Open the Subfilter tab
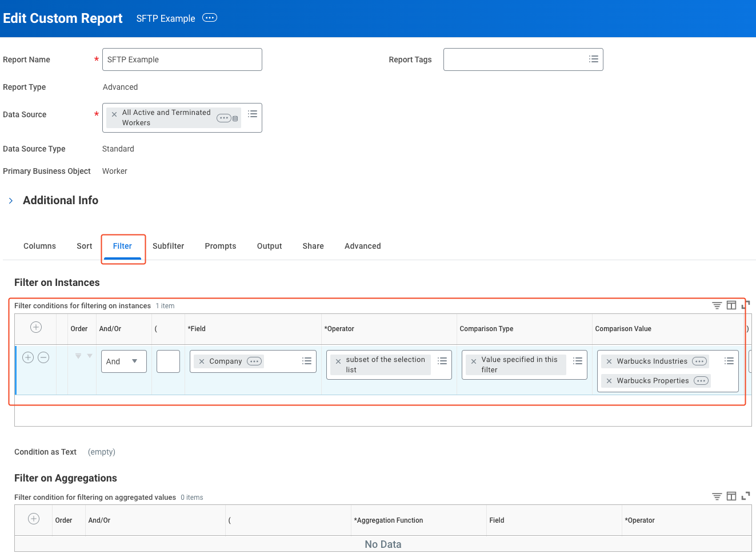756x557 pixels. point(168,246)
